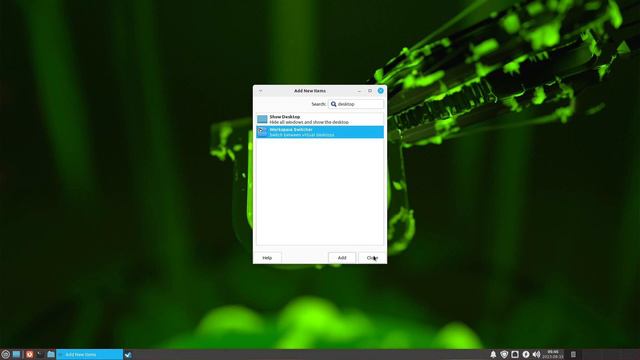The image size is (640, 360).
Task: Open notifications bell in system tray
Action: point(493,354)
